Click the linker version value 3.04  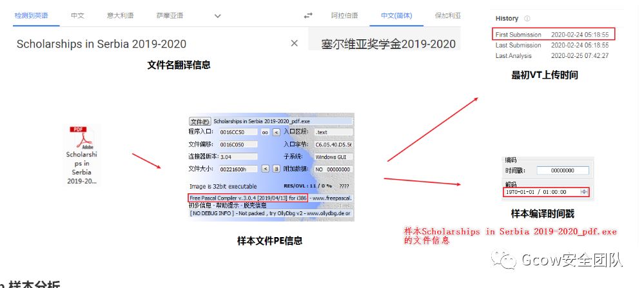pos(239,157)
